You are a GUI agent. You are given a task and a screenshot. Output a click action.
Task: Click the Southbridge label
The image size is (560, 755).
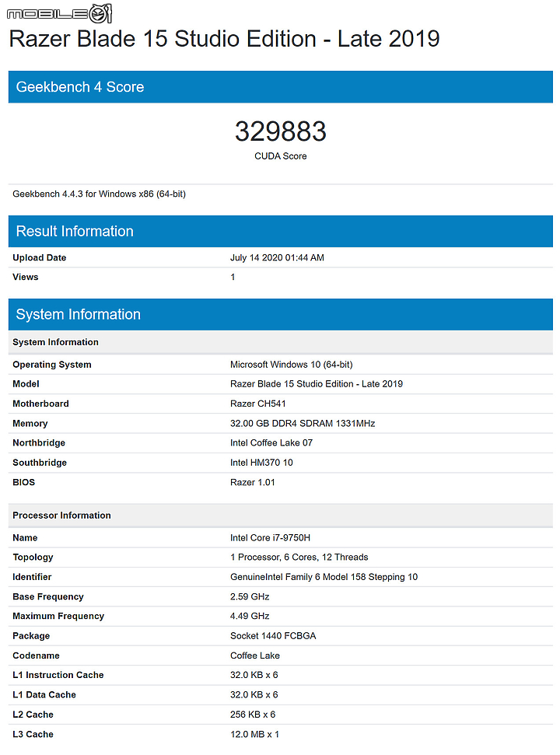click(40, 463)
